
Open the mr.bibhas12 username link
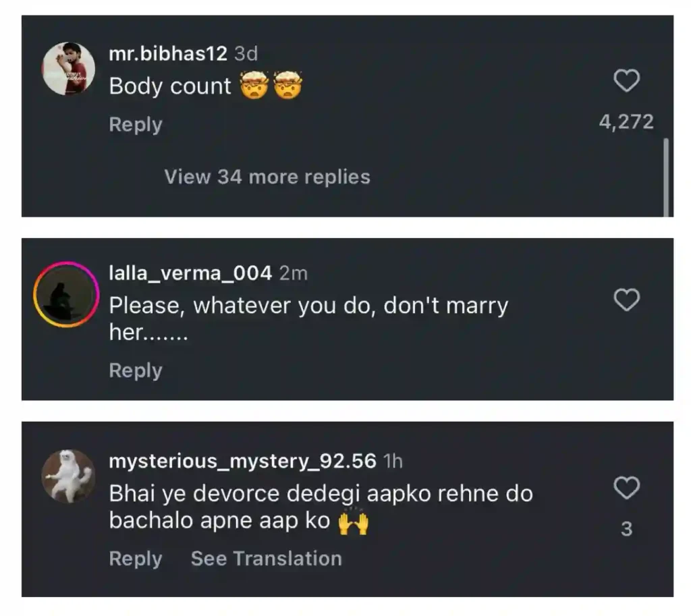coord(168,54)
